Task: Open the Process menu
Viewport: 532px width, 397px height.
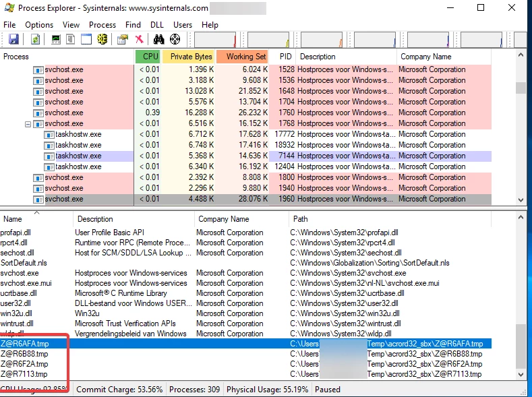Action: click(102, 25)
